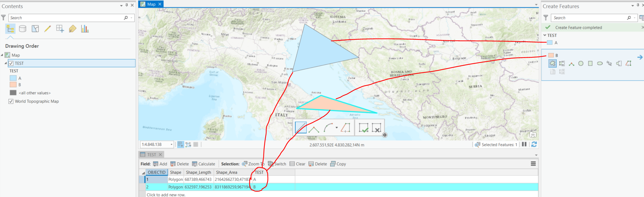Open table view options arrow
The image size is (644, 197).
(536, 155)
